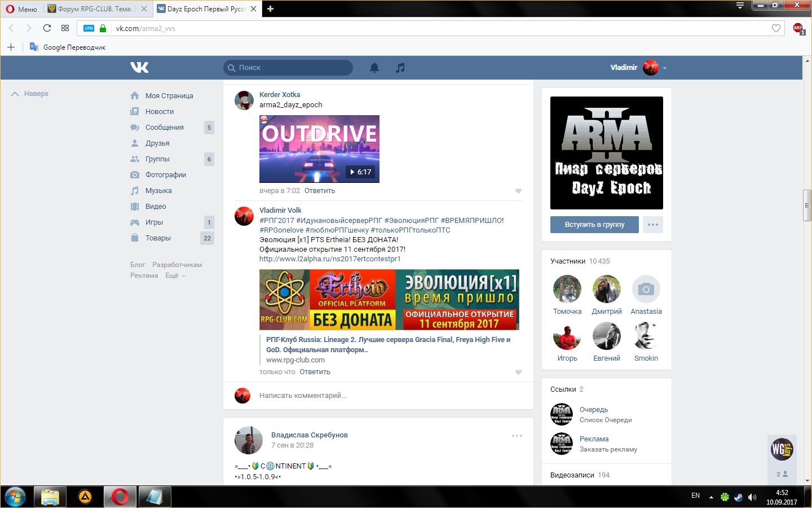Click Kerder Xotka's avatar

(x=244, y=100)
